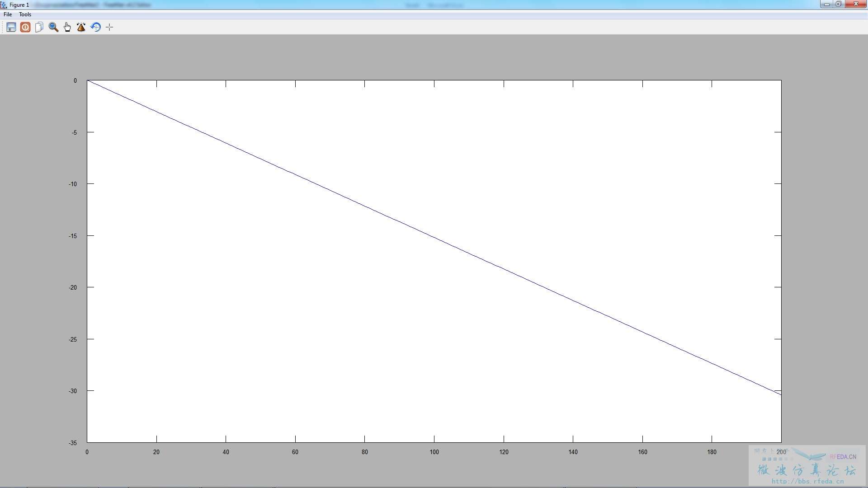Toggle the crosshair cursor tool

coord(109,27)
